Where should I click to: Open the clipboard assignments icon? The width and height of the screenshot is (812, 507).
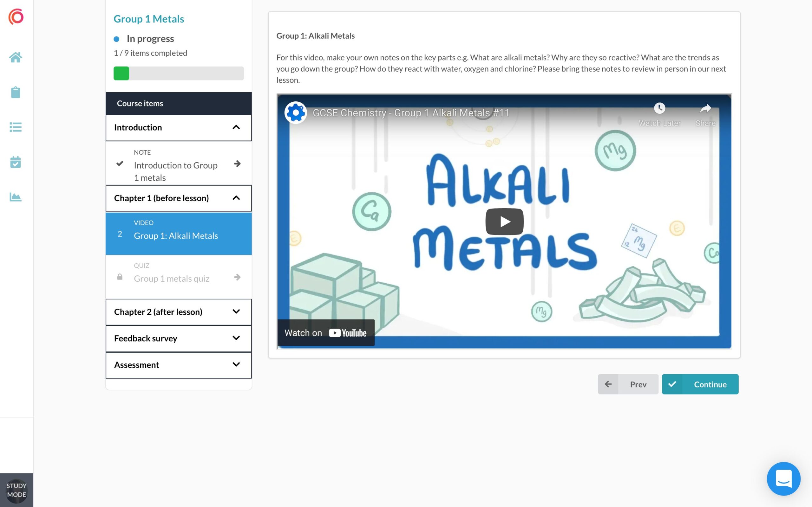[16, 92]
